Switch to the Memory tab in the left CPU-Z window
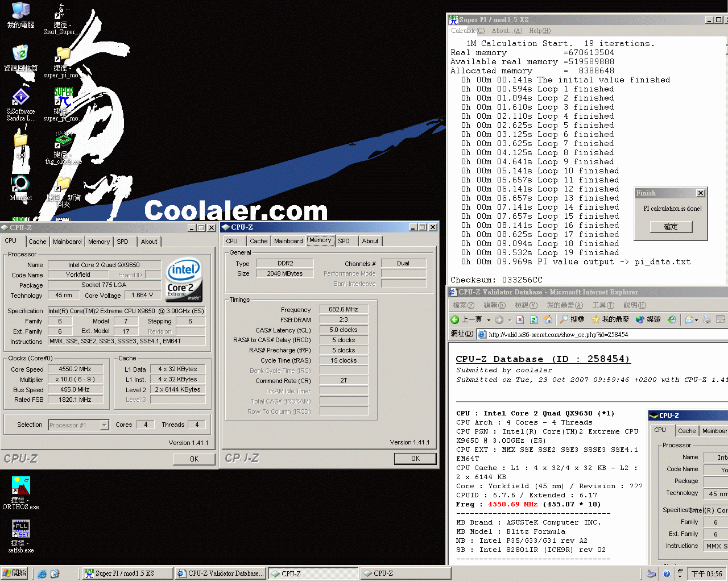The height and width of the screenshot is (582, 728). point(99,242)
